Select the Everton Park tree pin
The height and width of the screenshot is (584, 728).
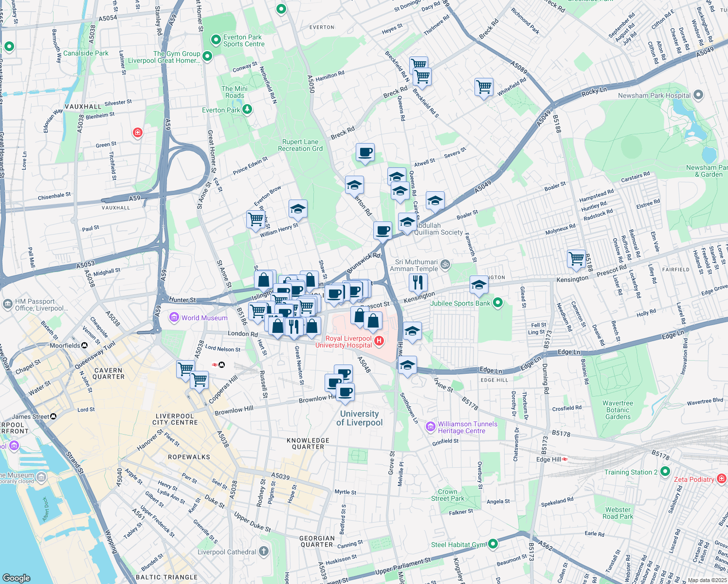pos(247,109)
